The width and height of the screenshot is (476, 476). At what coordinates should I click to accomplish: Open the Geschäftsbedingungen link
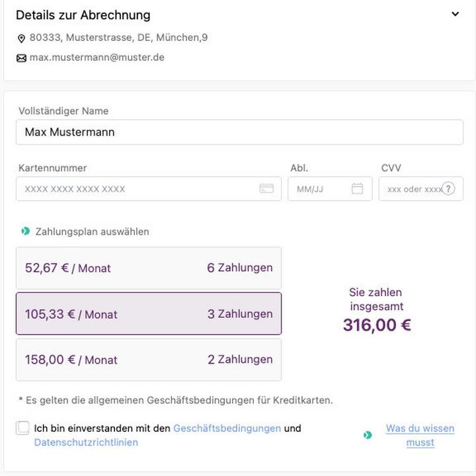point(227,428)
